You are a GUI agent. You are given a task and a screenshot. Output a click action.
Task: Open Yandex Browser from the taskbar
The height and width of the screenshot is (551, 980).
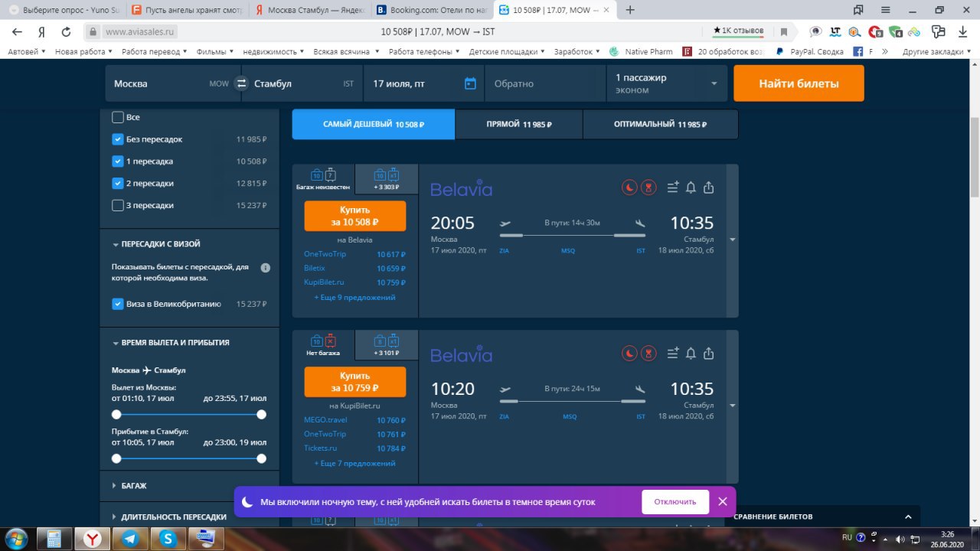92,538
